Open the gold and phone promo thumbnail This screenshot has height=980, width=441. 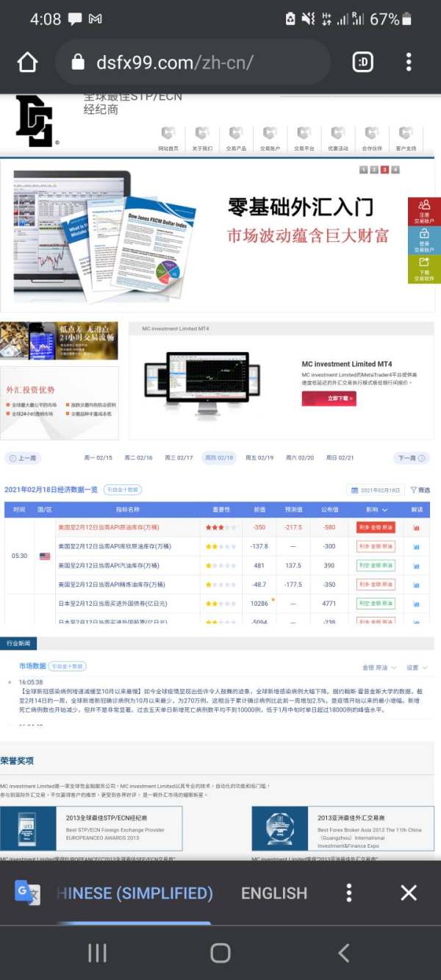59,340
